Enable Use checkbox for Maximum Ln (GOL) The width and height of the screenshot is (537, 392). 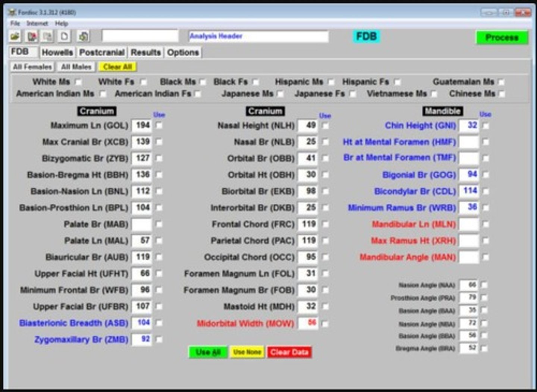click(159, 126)
